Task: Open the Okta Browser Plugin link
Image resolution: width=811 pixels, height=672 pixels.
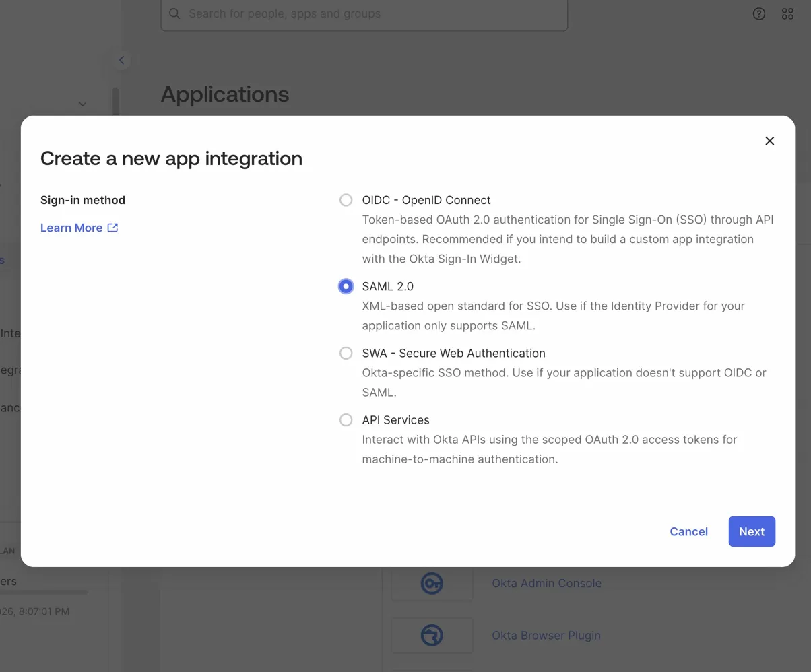Action: (x=546, y=635)
